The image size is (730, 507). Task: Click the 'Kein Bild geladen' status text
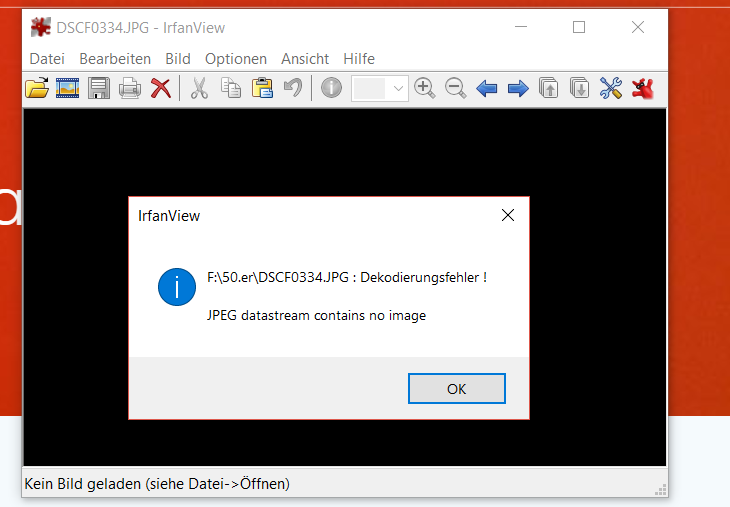pos(157,484)
